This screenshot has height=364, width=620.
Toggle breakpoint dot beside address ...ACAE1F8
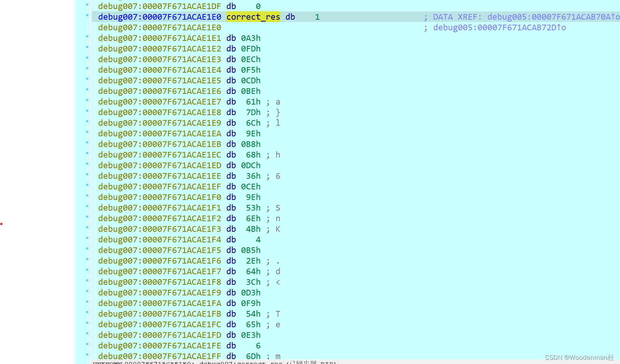(87, 280)
